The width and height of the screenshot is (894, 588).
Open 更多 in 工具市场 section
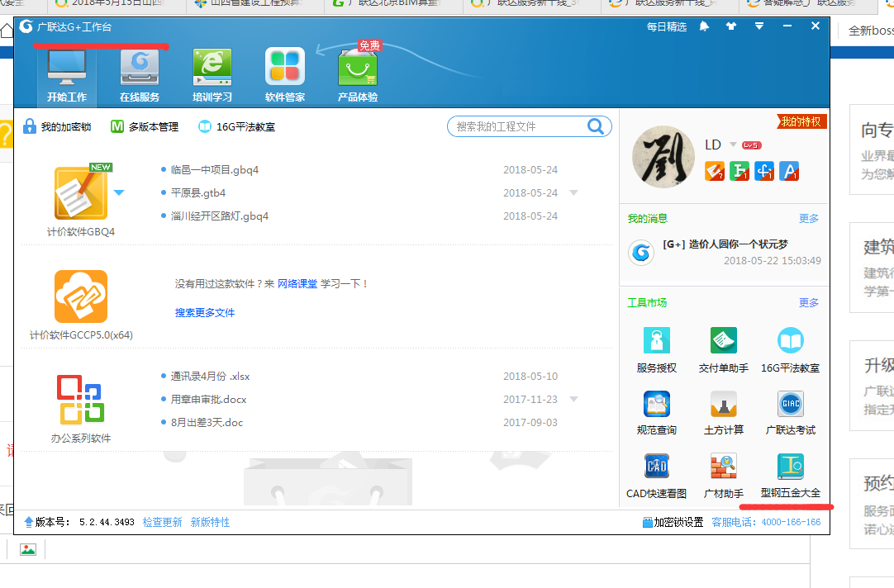click(808, 303)
